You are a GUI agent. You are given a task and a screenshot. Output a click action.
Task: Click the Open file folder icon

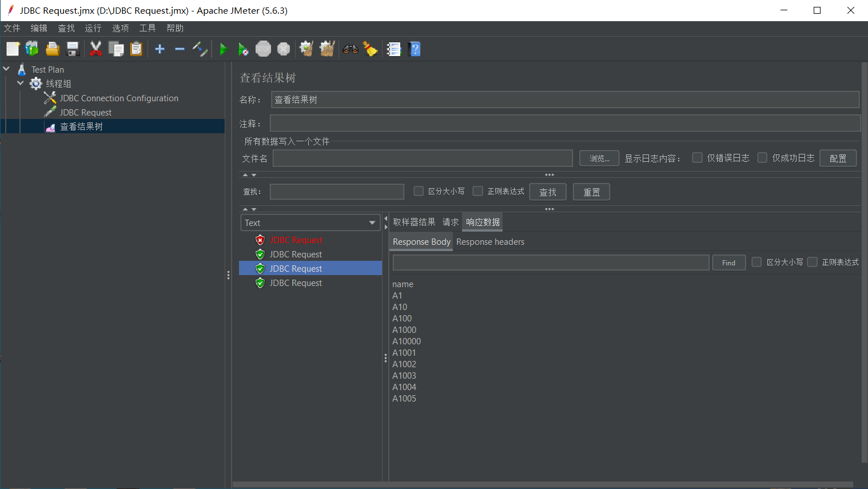[x=53, y=49]
